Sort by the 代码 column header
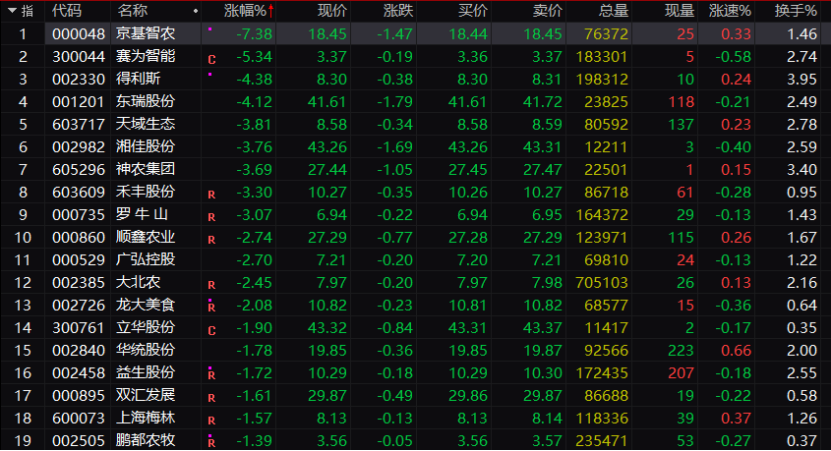Image resolution: width=831 pixels, height=451 pixels. point(67,11)
